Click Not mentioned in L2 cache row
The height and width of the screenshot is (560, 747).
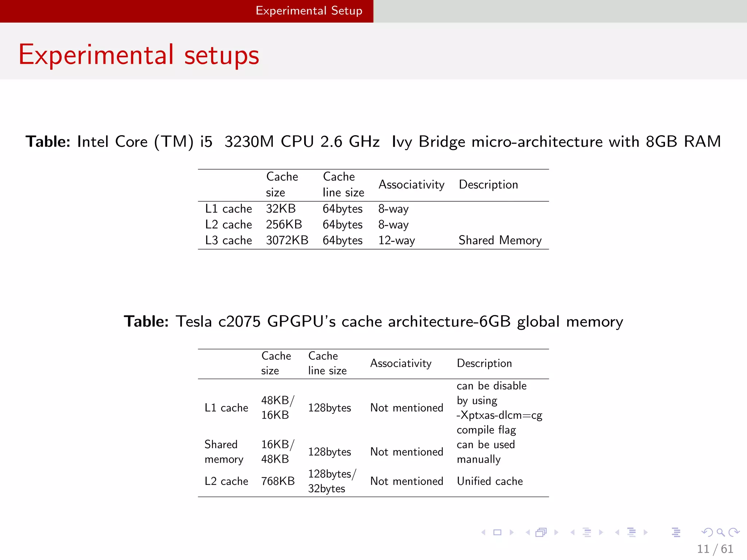407,481
